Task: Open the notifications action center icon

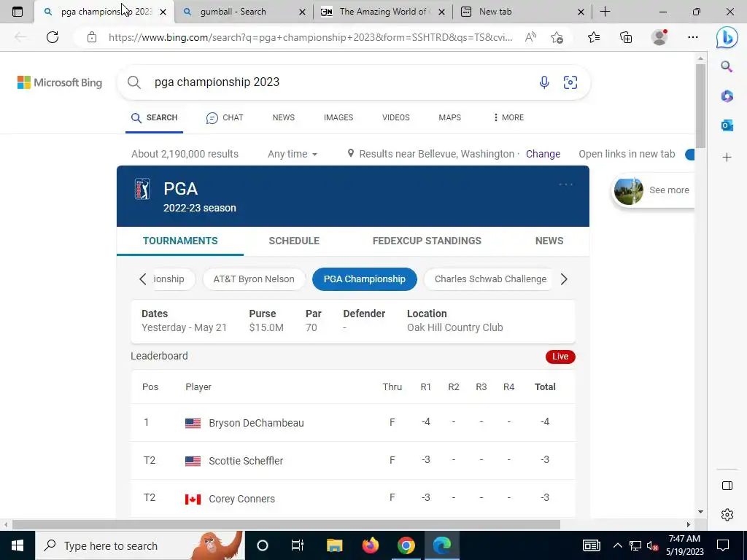Action: tap(723, 545)
